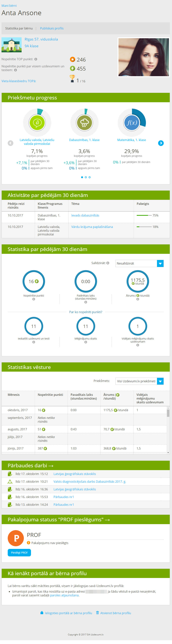Click the Latviešu valoda subject icon

tap(37, 122)
